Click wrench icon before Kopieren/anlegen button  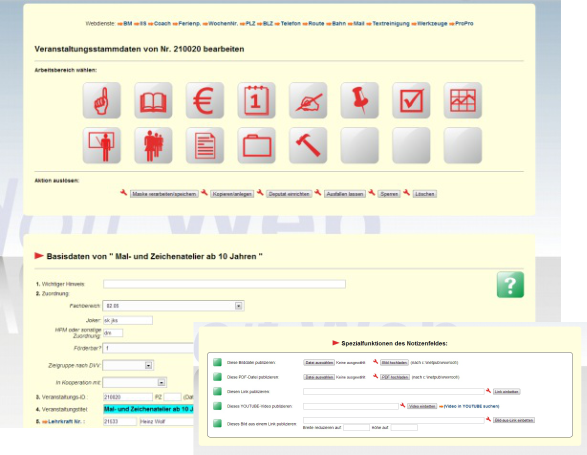204,193
